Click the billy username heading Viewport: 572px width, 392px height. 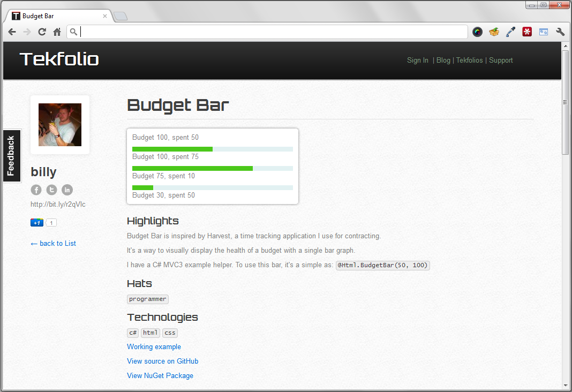(43, 172)
